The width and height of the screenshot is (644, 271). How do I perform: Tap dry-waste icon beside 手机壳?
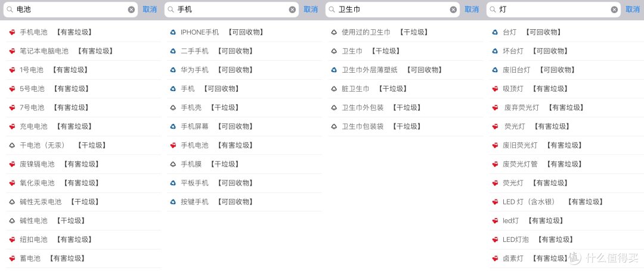[x=173, y=108]
